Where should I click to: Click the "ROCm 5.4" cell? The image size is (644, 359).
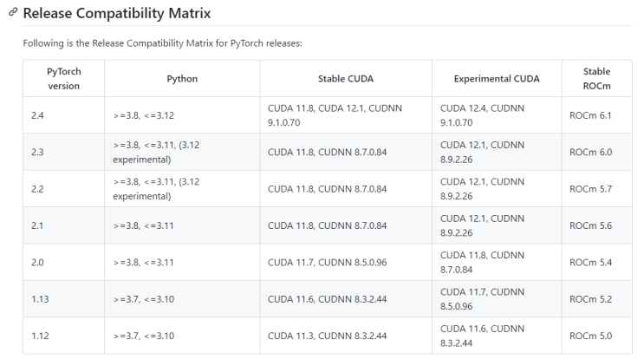(x=597, y=263)
